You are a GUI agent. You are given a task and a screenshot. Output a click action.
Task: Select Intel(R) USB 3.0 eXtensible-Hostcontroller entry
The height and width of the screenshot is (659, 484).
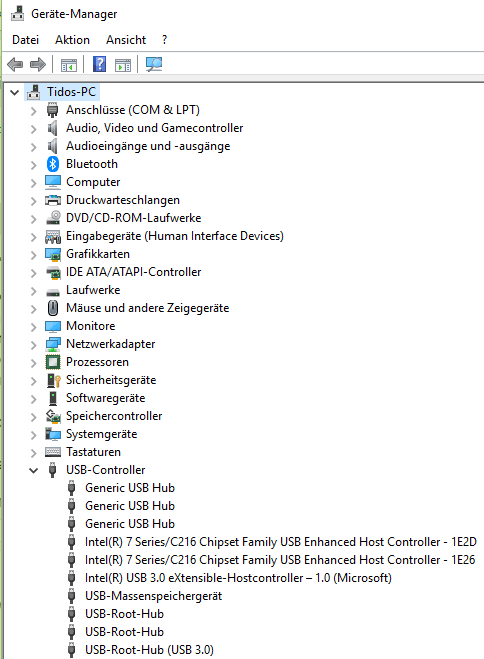[x=238, y=578]
